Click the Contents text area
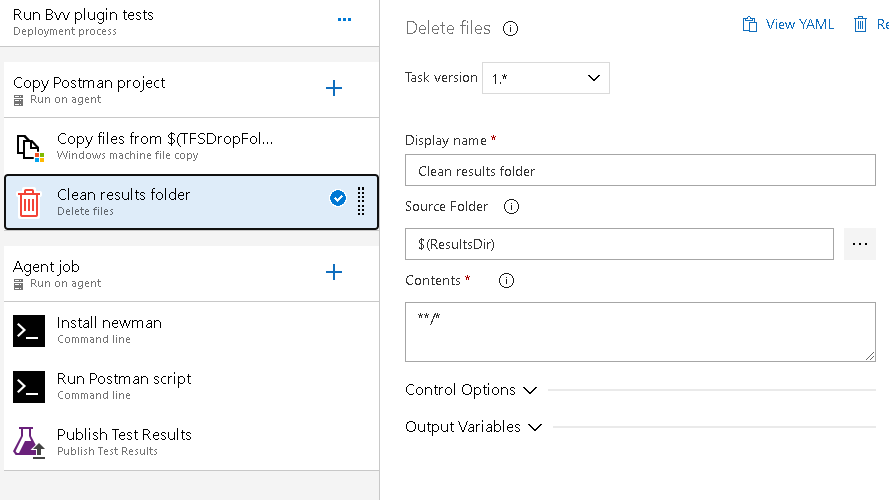 (x=640, y=332)
